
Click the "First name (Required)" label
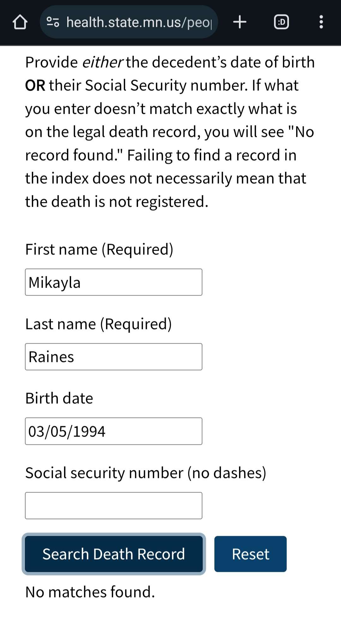(x=99, y=249)
